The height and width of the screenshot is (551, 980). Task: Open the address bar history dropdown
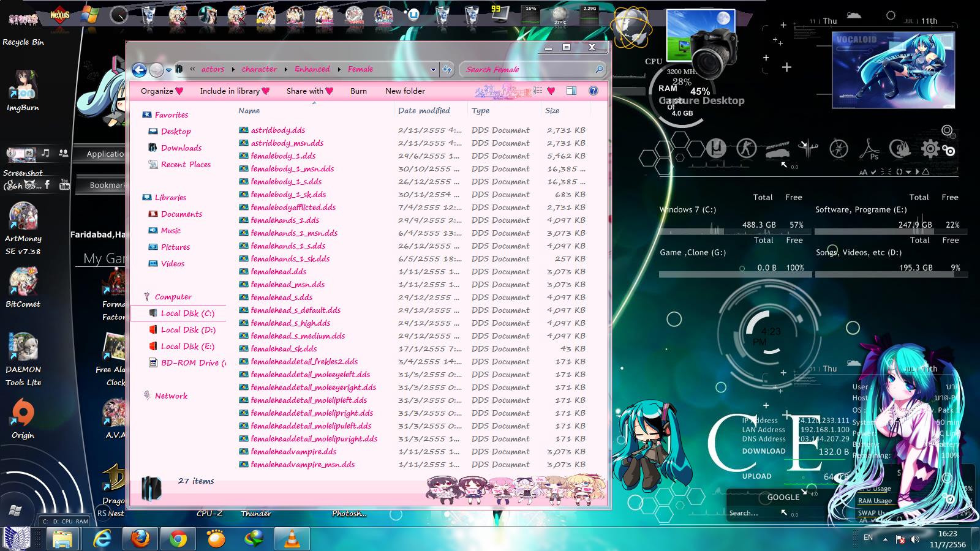(433, 69)
